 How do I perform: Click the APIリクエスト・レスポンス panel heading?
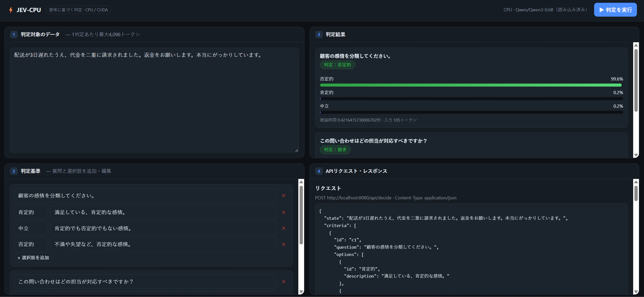pyautogui.click(x=356, y=171)
